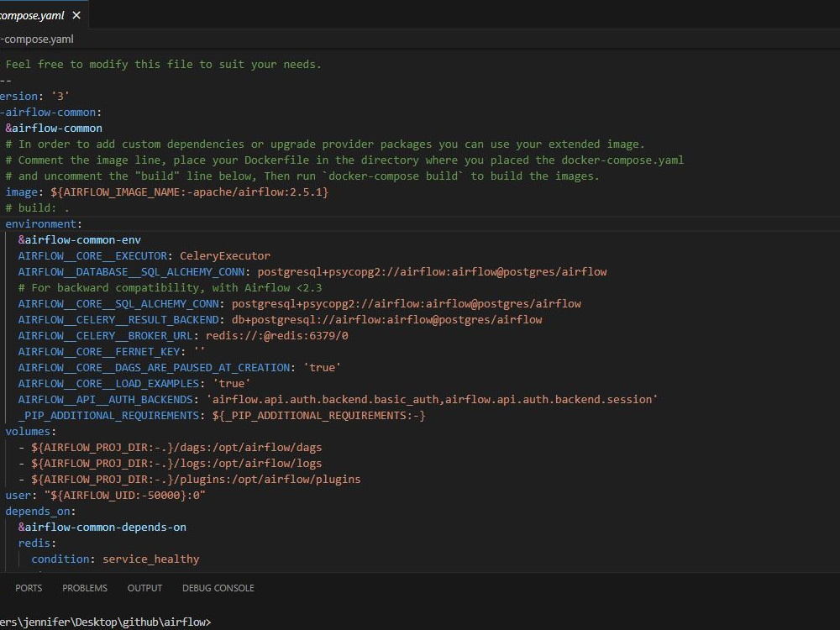Viewport: 840px width, 630px height.
Task: Click the -airflow-common: key line
Action: tap(51, 112)
